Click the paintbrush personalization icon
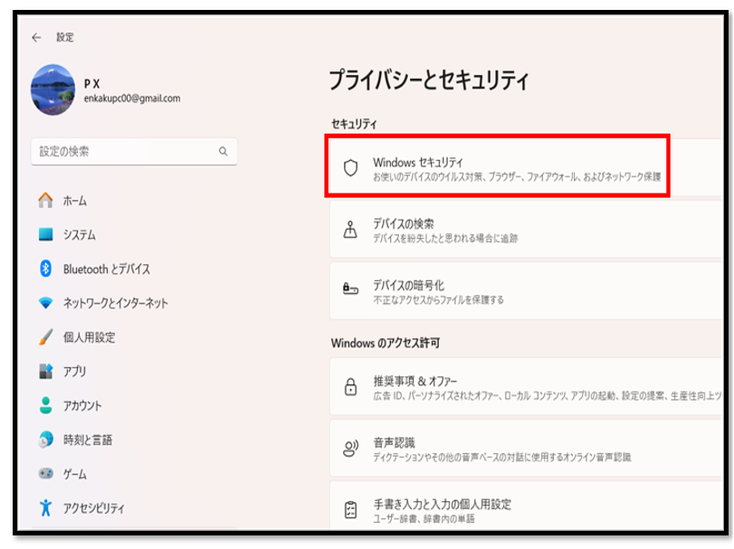Screen dimensions: 734x549 pos(45,337)
